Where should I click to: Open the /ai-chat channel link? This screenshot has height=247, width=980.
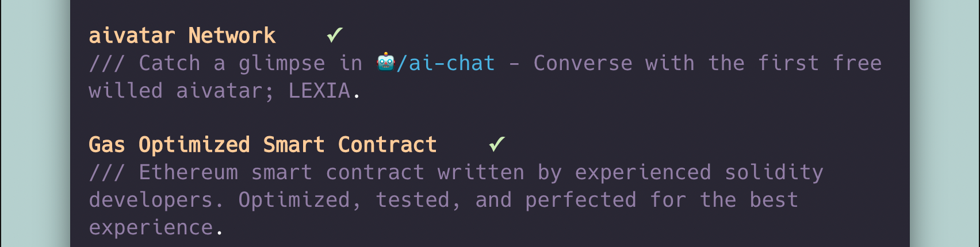point(446,63)
